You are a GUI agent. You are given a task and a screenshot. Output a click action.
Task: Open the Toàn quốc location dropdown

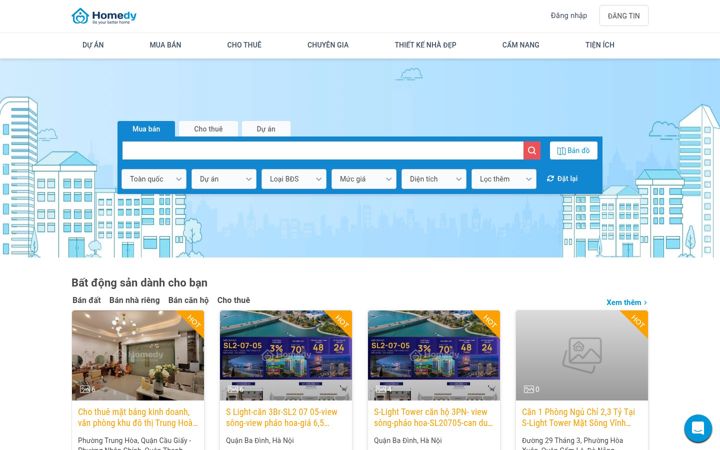(x=154, y=179)
